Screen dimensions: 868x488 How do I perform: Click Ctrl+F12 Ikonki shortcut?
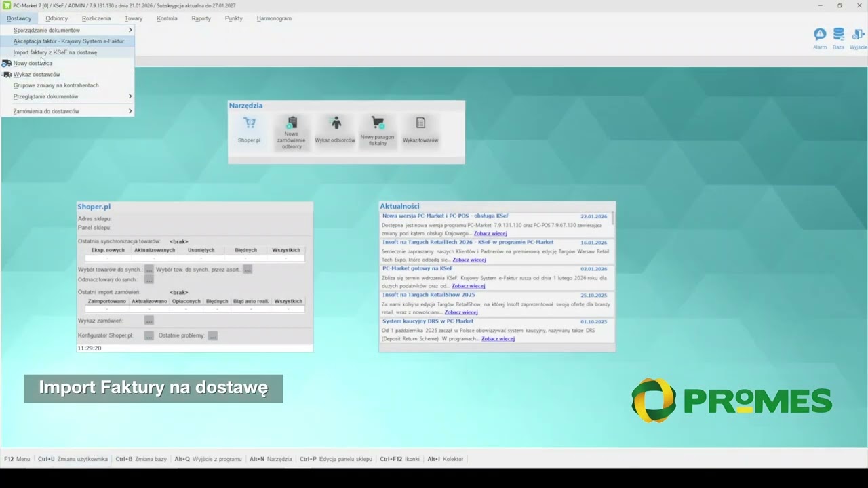point(400,459)
